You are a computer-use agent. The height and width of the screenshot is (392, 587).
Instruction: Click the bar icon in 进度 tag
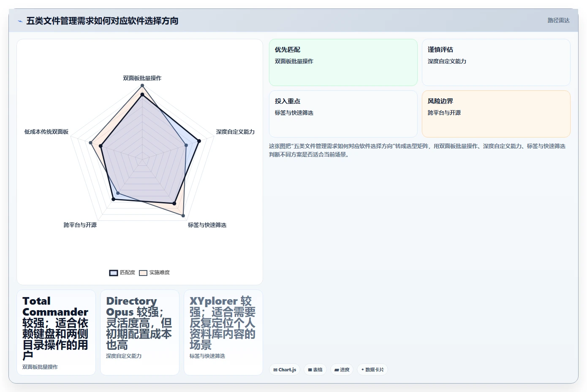(337, 370)
